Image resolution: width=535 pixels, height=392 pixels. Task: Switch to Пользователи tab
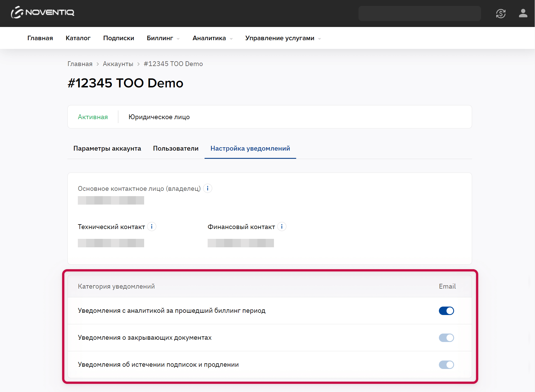176,148
